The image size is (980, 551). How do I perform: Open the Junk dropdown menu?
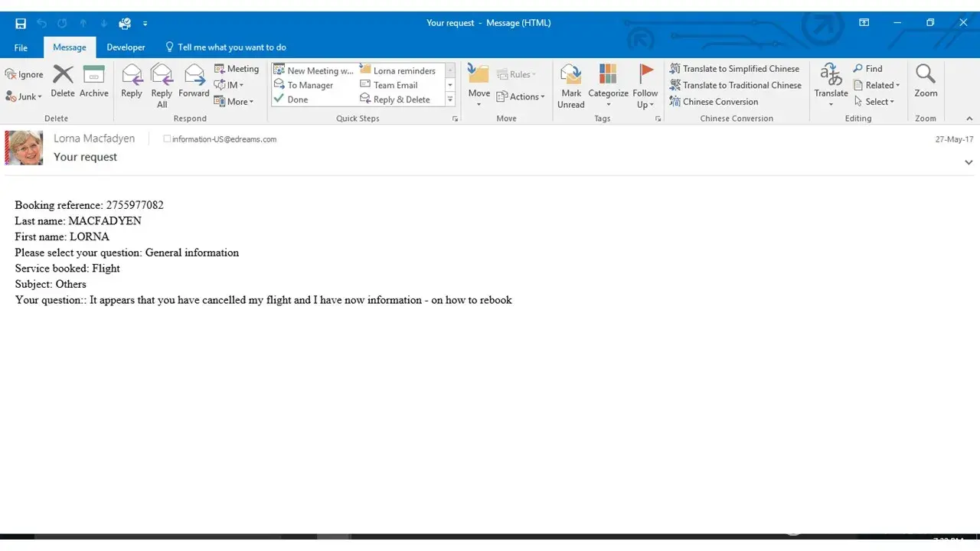pyautogui.click(x=24, y=96)
